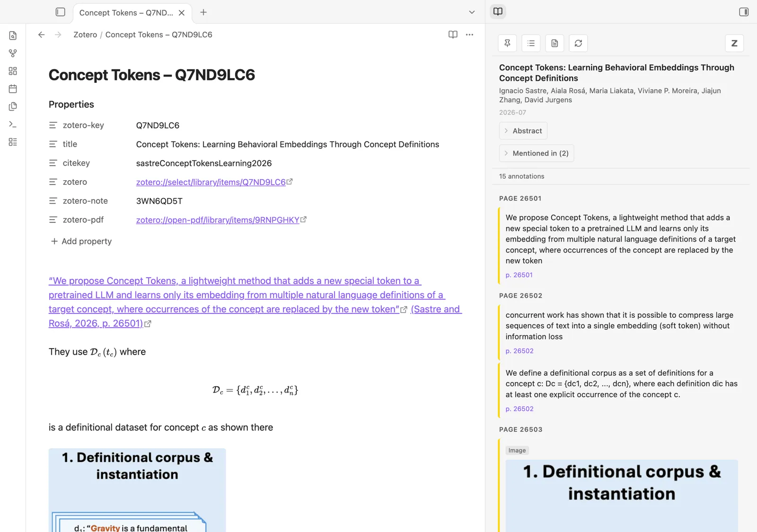Image resolution: width=757 pixels, height=532 pixels.
Task: Click the document icon in Zotero panel
Action: click(555, 43)
